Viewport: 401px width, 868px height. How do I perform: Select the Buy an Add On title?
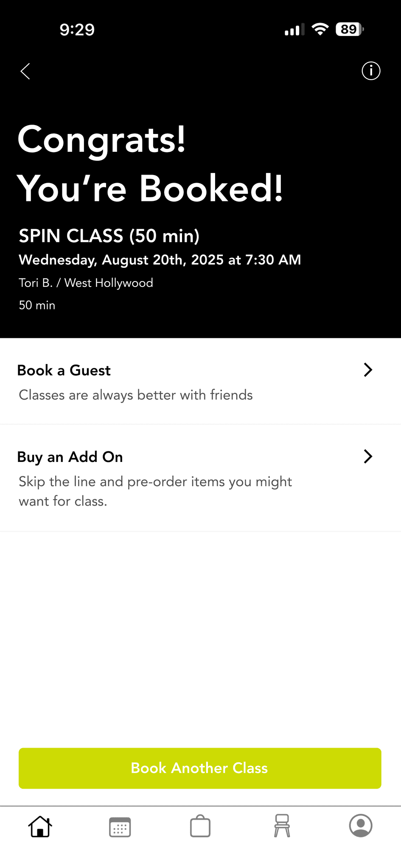coord(70,457)
